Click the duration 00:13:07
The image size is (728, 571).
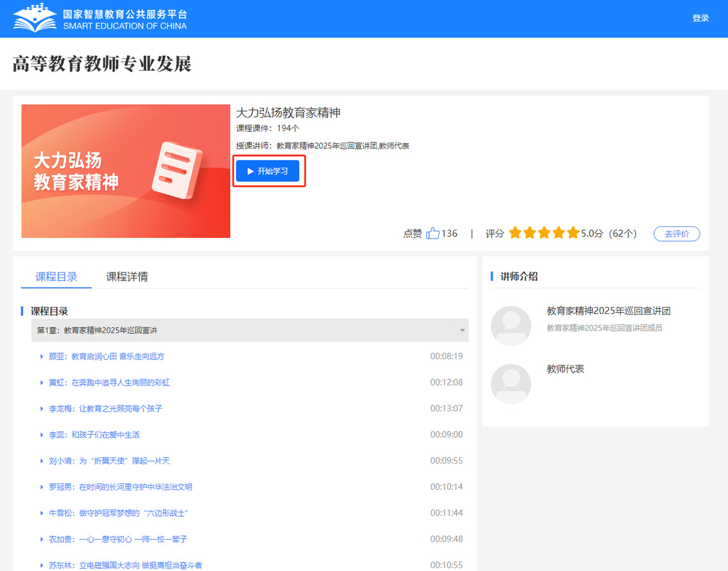point(446,409)
